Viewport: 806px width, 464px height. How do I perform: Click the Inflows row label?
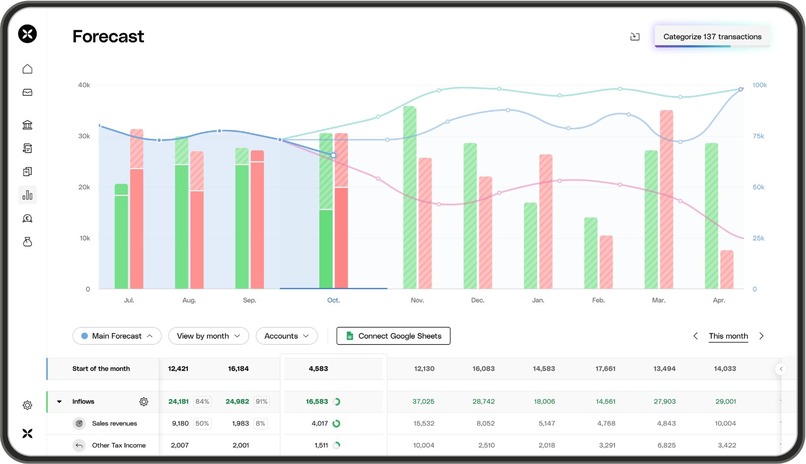(x=83, y=402)
